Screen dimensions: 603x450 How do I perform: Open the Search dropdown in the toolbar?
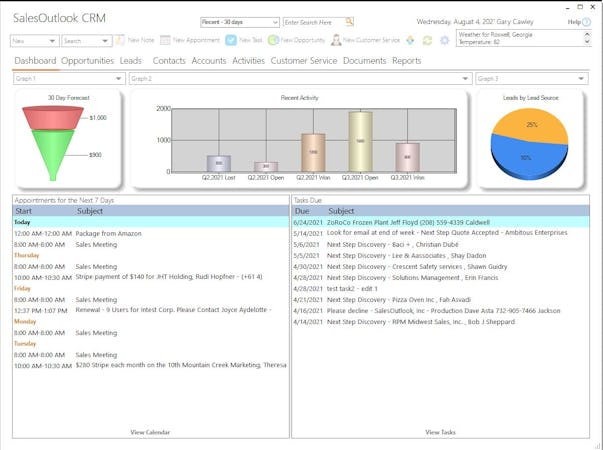click(87, 41)
